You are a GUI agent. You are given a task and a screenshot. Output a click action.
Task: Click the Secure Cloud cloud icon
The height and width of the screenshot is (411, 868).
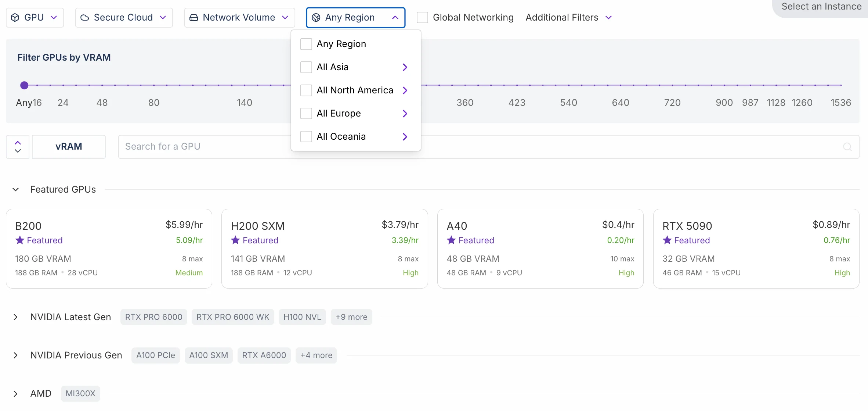tap(85, 18)
